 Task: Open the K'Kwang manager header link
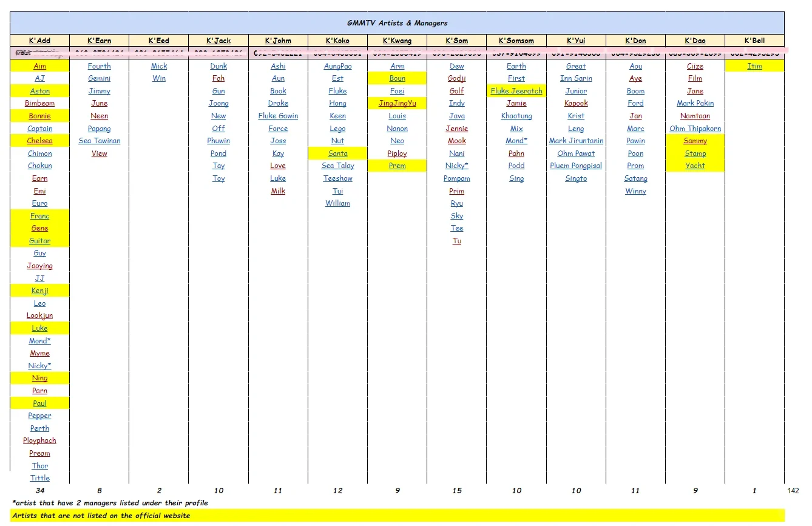tap(398, 41)
